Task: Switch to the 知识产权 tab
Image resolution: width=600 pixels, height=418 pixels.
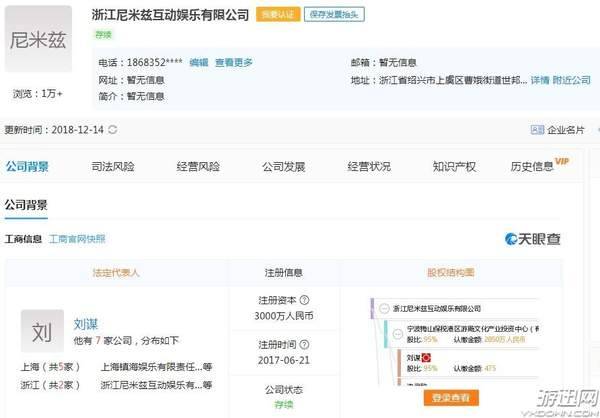Action: [x=454, y=167]
